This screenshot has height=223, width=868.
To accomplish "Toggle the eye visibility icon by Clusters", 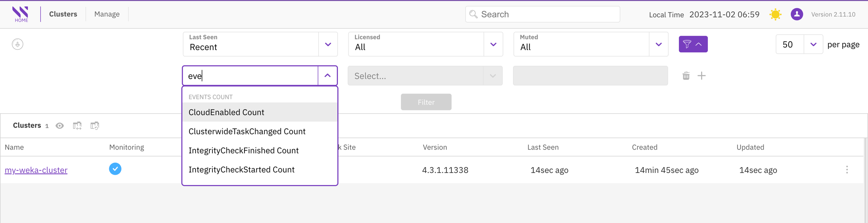I will click(60, 126).
